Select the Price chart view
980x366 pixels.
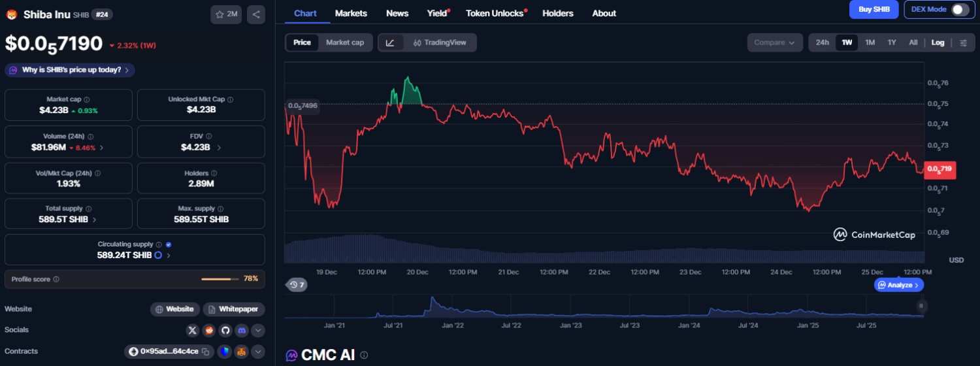pos(302,42)
